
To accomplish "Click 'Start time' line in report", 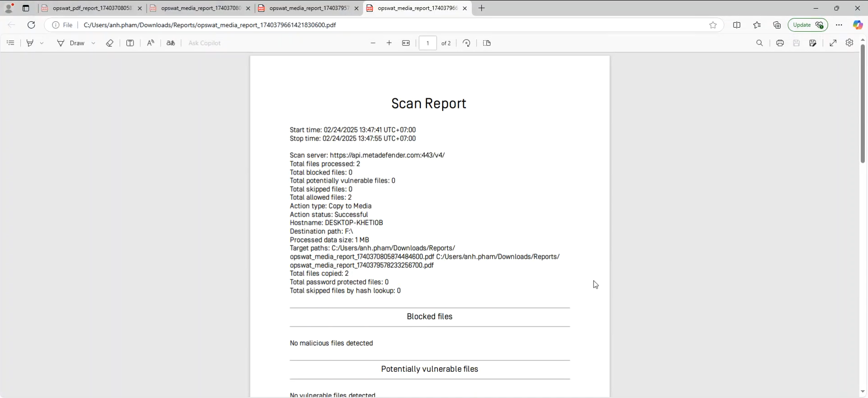I will pos(353,130).
